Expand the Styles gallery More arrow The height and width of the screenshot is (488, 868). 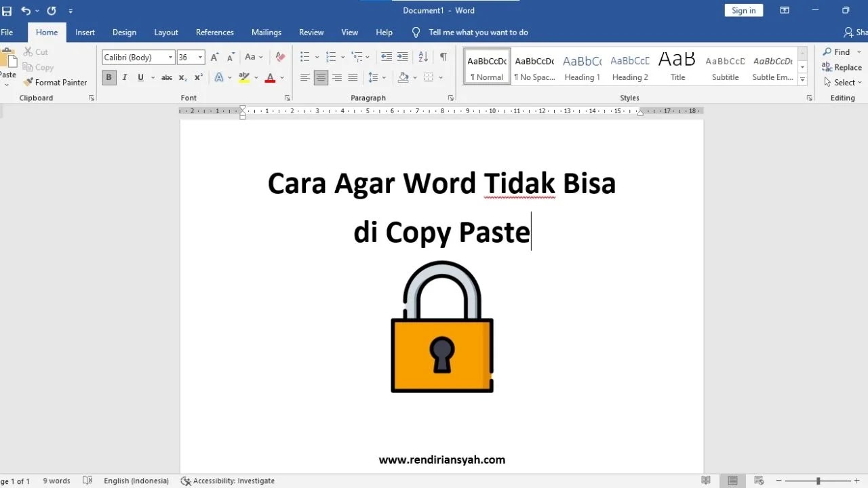(803, 80)
